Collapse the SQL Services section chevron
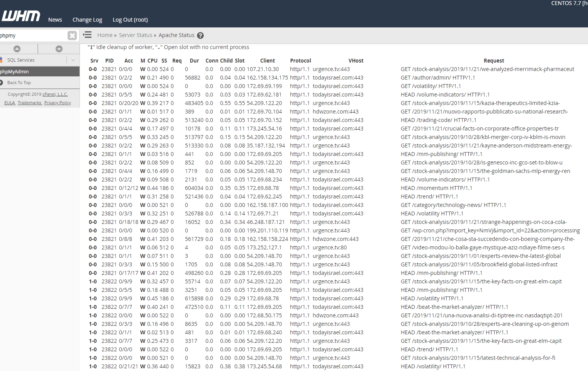 pos(73,60)
